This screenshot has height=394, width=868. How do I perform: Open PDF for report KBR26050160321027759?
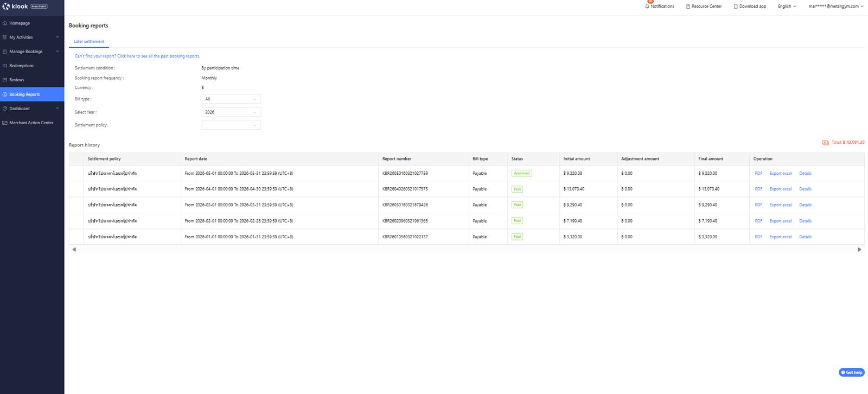pyautogui.click(x=758, y=174)
